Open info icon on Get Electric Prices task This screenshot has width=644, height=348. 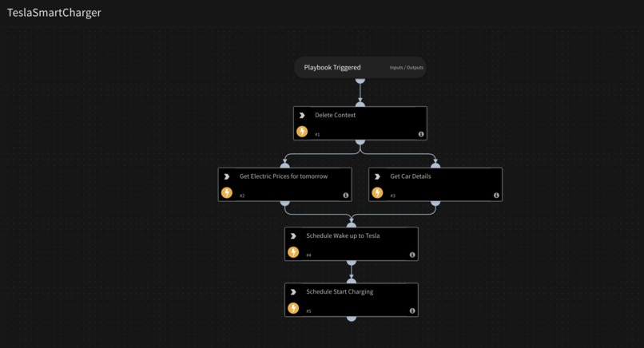346,196
